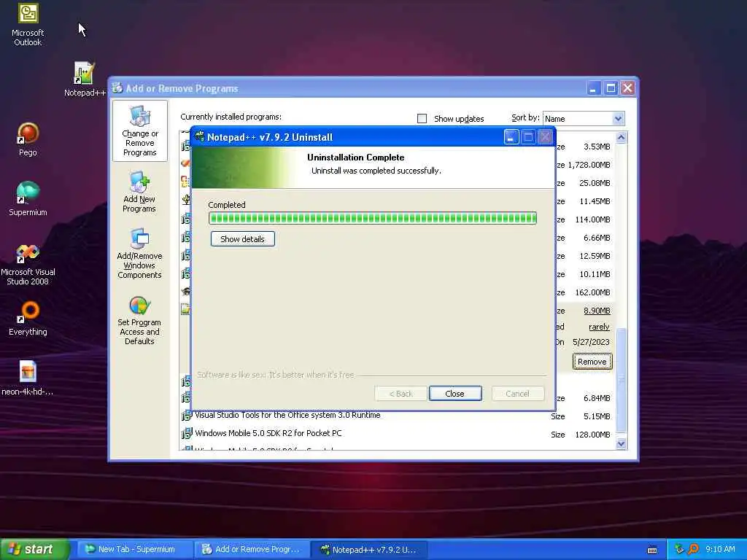Click the uninstall Completed progress bar

(x=373, y=218)
